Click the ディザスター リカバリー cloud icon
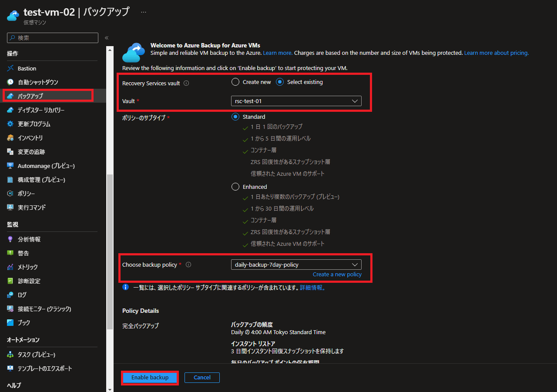 click(10, 110)
